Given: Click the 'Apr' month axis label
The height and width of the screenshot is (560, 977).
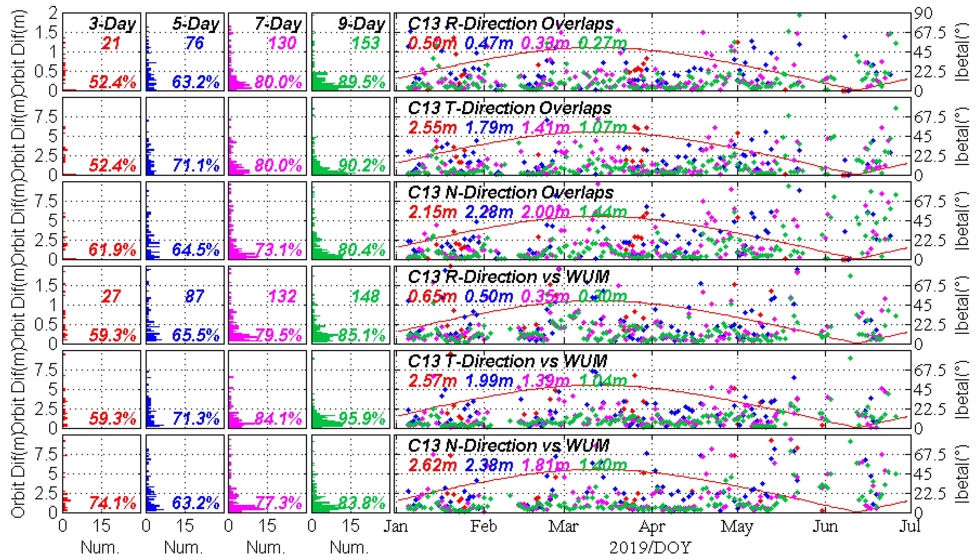Looking at the screenshot, I should tap(651, 527).
